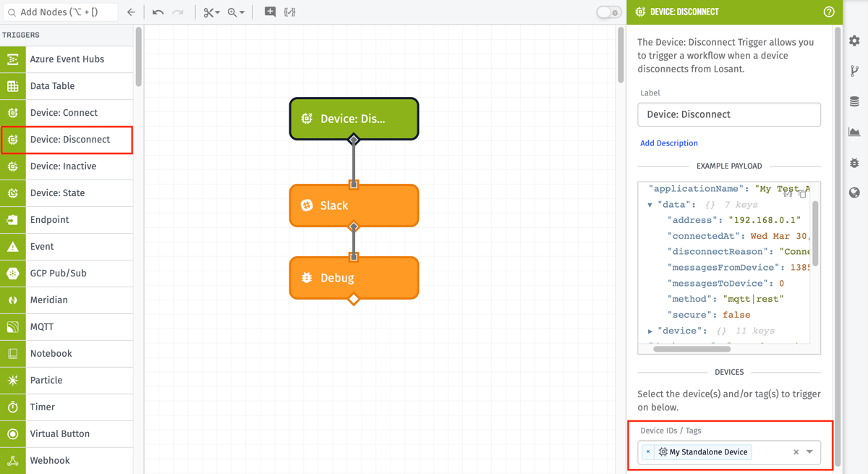Add a note to the canvas
The height and width of the screenshot is (474, 868).
(x=270, y=12)
